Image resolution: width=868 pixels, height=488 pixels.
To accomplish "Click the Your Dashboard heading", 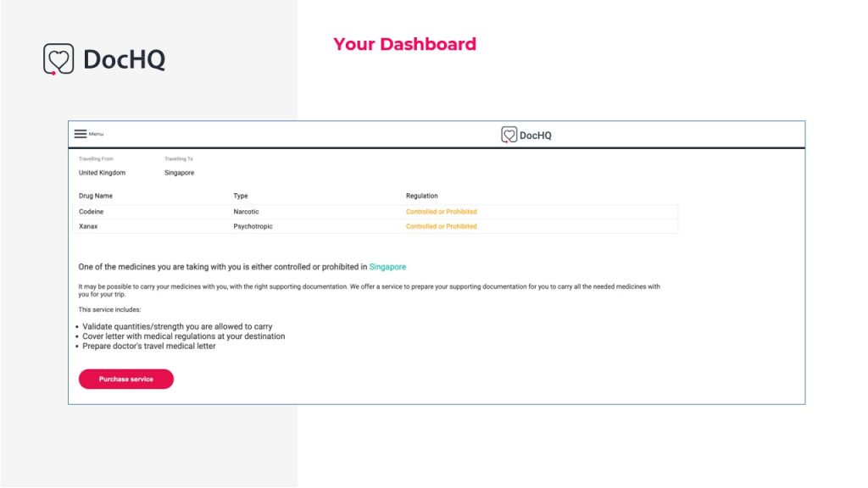I will pyautogui.click(x=404, y=44).
